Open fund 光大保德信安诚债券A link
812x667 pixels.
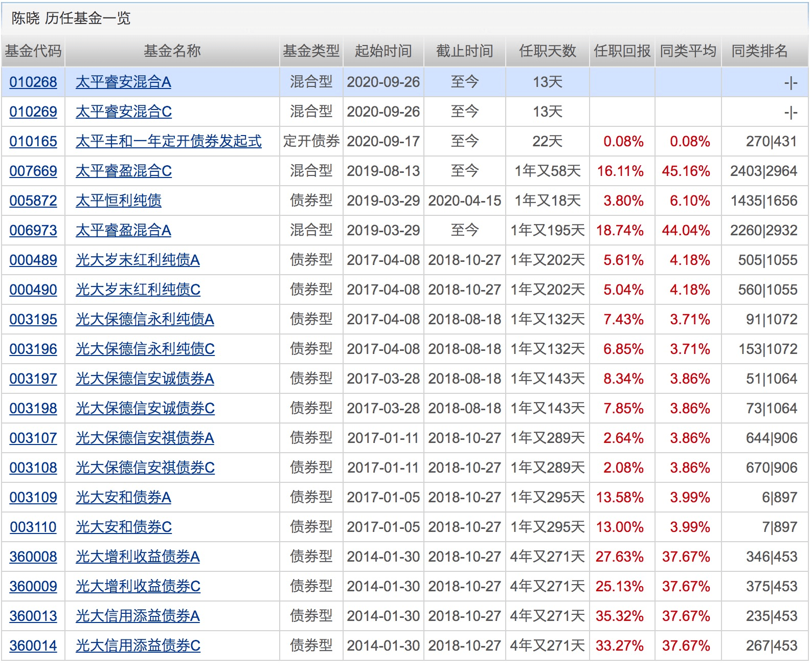click(145, 379)
